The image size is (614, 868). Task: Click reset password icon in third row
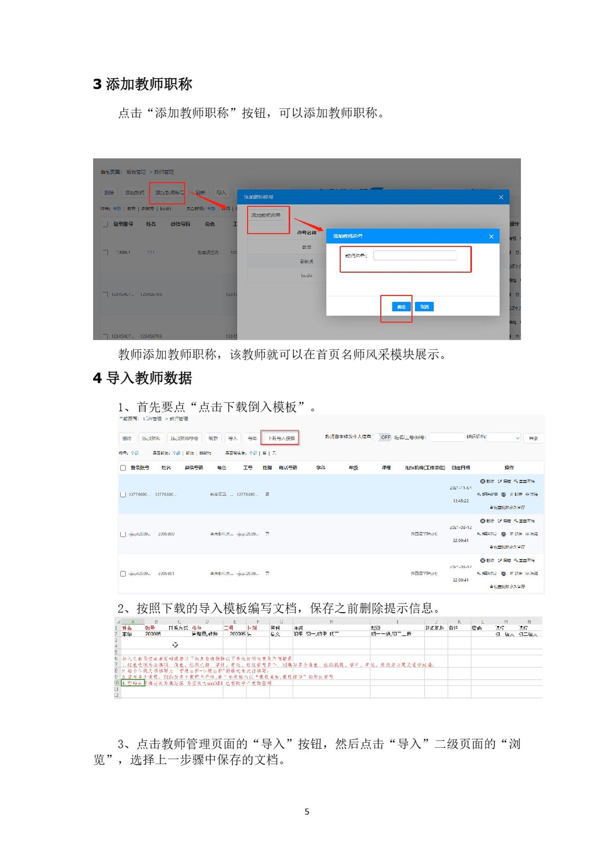click(516, 561)
